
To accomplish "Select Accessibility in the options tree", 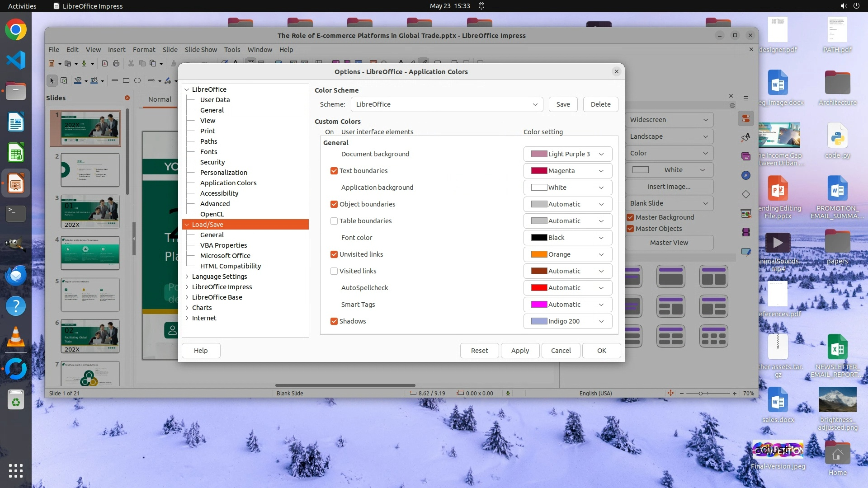I will click(x=219, y=193).
